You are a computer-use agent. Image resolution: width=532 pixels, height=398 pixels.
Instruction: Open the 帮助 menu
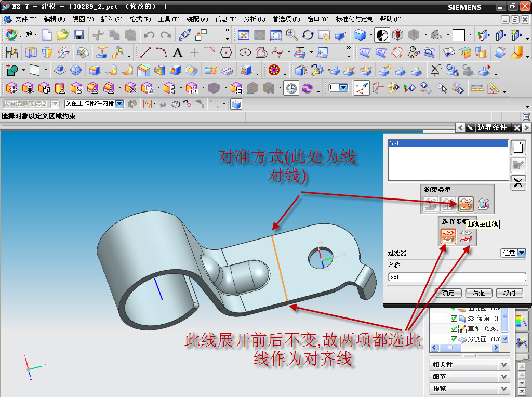coord(391,19)
